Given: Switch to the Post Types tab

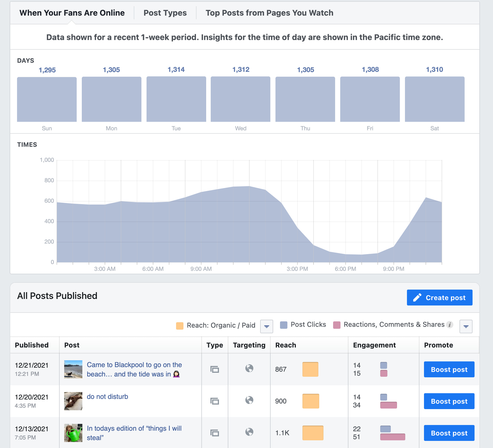Looking at the screenshot, I should coord(165,13).
